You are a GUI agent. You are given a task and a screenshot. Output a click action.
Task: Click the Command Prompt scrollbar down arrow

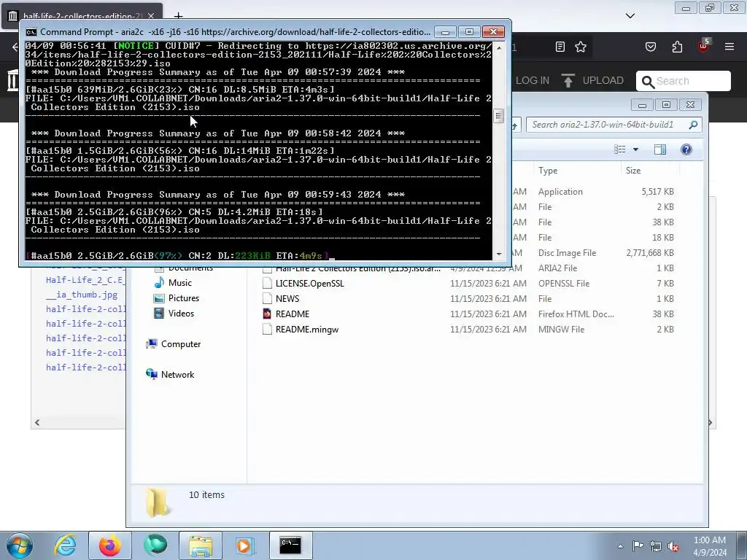click(499, 254)
